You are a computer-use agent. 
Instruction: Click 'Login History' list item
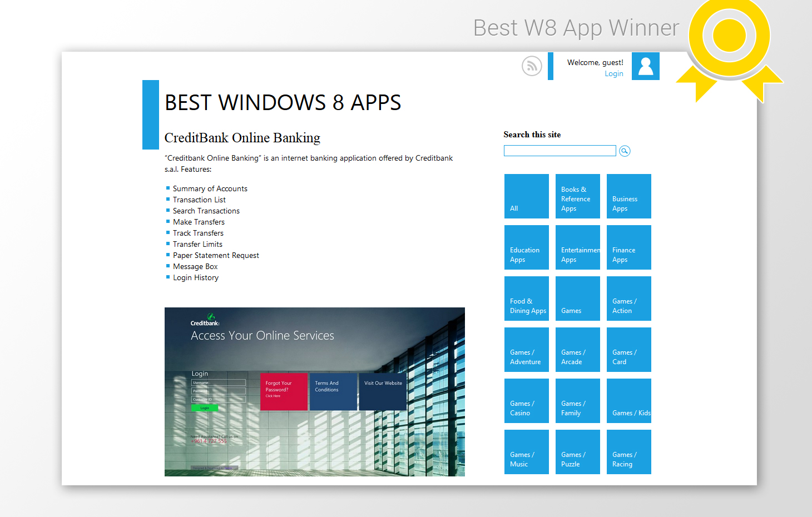pos(196,278)
